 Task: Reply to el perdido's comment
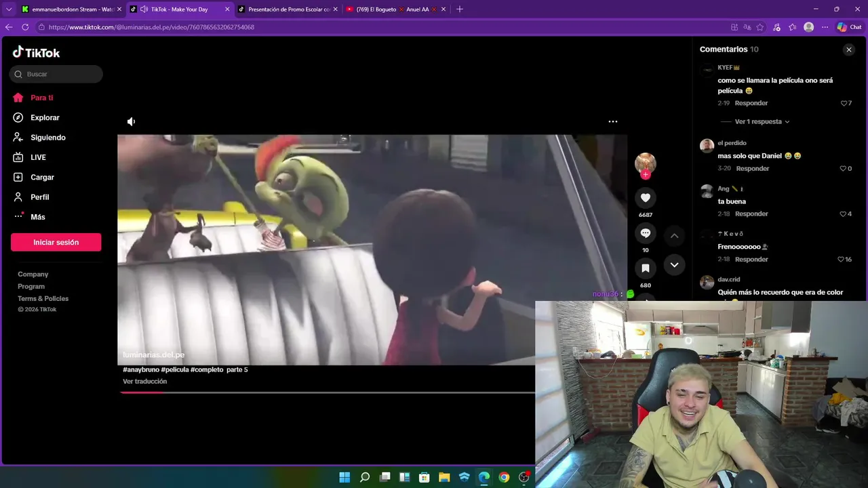click(753, 168)
